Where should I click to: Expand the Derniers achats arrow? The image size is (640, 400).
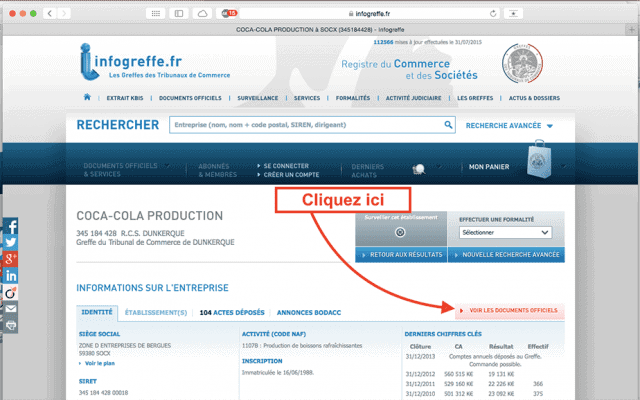439,167
